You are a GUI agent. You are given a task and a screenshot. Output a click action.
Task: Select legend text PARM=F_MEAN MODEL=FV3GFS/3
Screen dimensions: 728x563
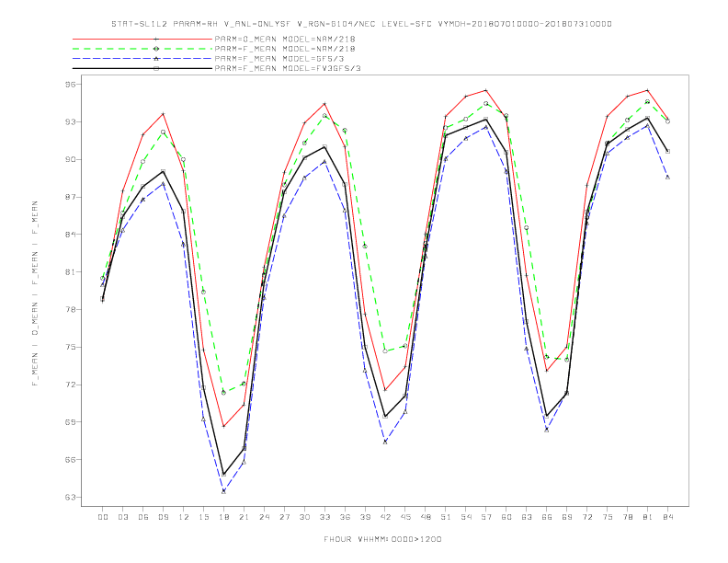click(288, 68)
